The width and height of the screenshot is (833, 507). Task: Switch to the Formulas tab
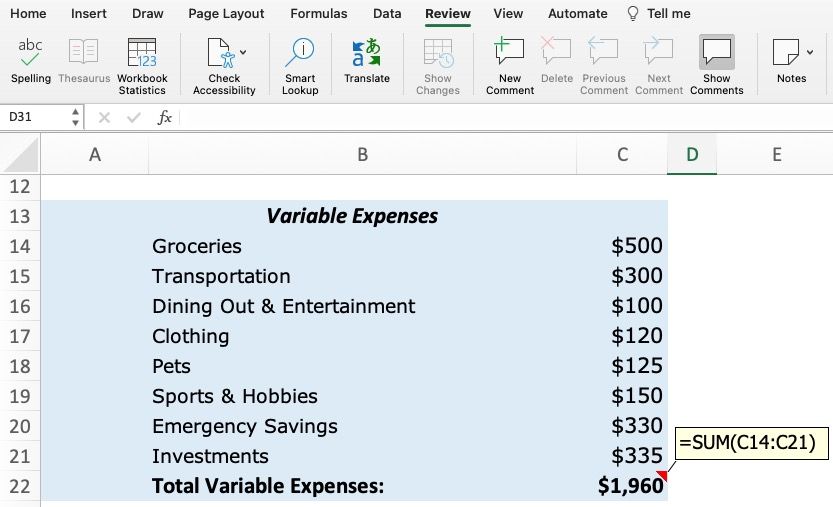(x=319, y=14)
